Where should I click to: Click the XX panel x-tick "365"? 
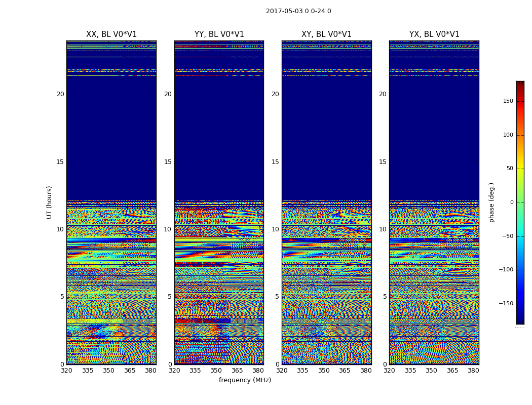[x=130, y=371]
